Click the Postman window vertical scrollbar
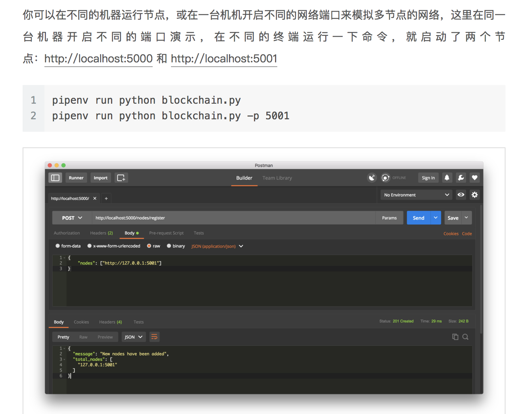This screenshot has width=532, height=414. 481,269
